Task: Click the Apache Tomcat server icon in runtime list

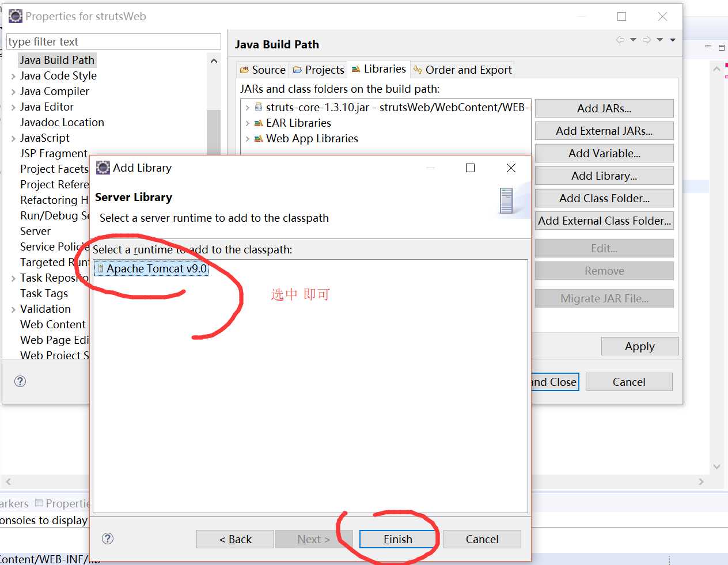Action: click(x=101, y=268)
